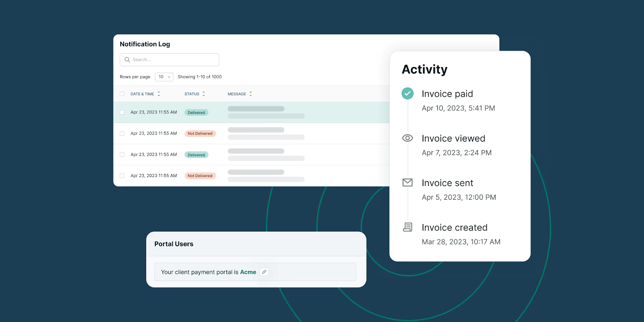
Task: Select the Invoice created activity entry
Action: coord(452,235)
